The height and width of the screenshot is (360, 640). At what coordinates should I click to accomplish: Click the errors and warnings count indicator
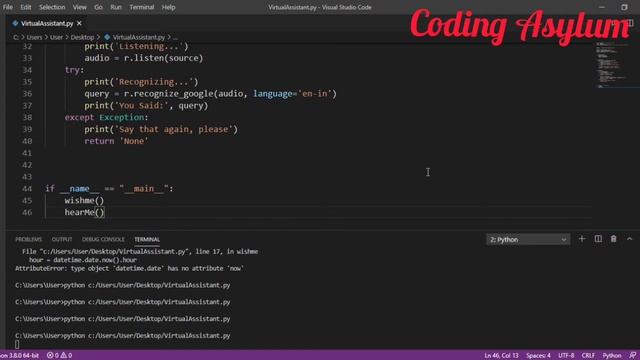(60, 356)
